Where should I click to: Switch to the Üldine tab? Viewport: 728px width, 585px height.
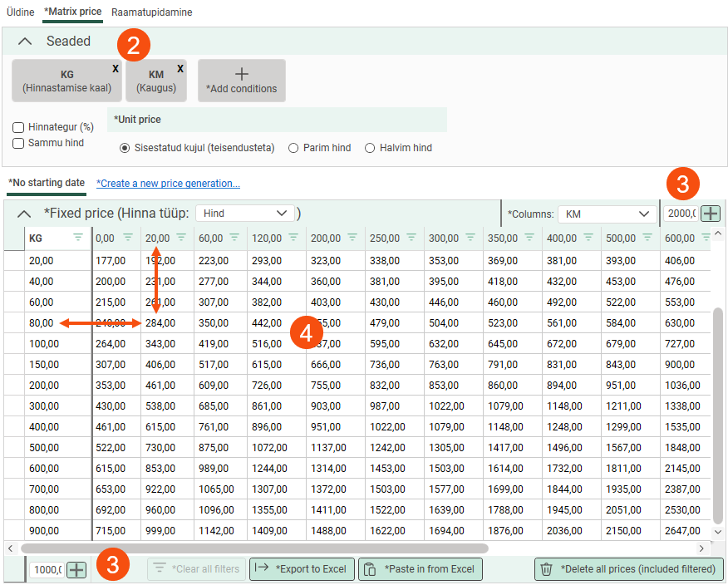(20, 12)
